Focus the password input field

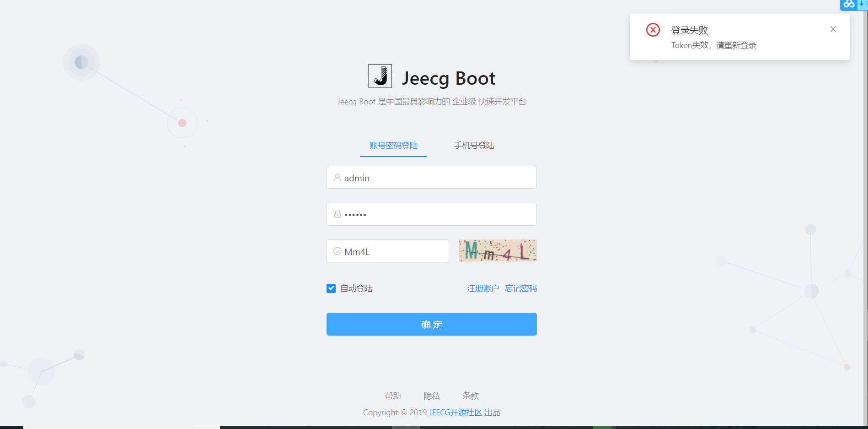[432, 214]
